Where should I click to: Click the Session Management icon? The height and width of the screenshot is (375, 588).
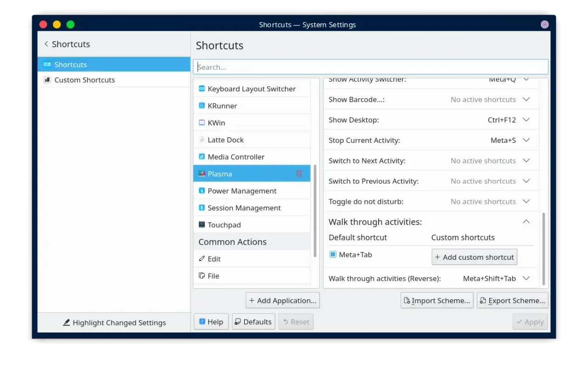click(202, 207)
